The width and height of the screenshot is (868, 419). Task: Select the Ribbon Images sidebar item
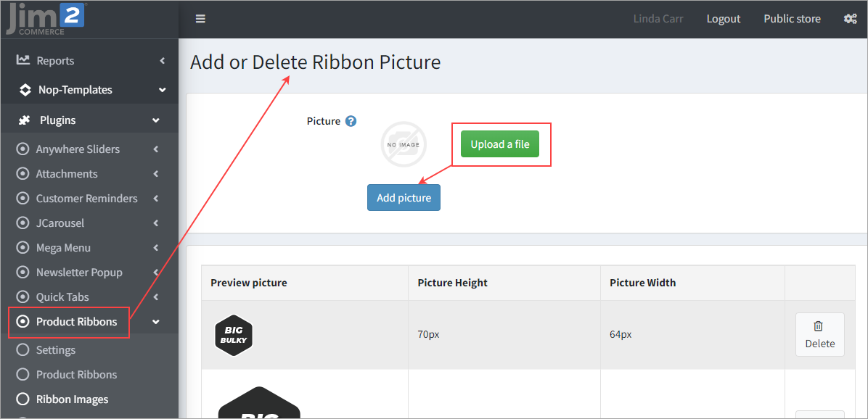click(72, 399)
